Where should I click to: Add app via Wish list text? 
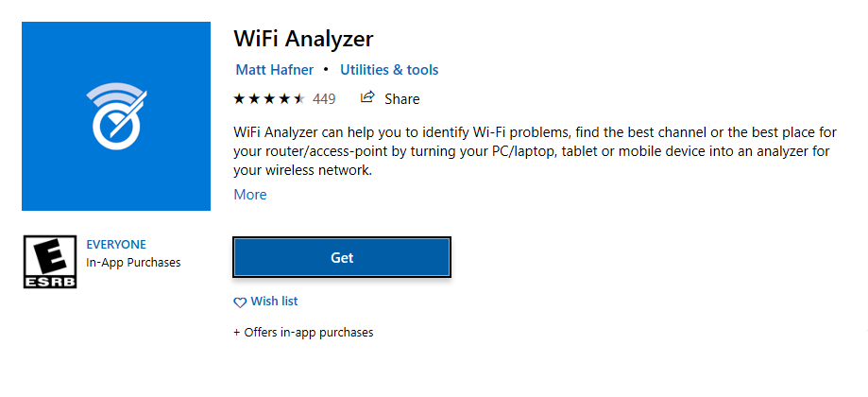274,302
